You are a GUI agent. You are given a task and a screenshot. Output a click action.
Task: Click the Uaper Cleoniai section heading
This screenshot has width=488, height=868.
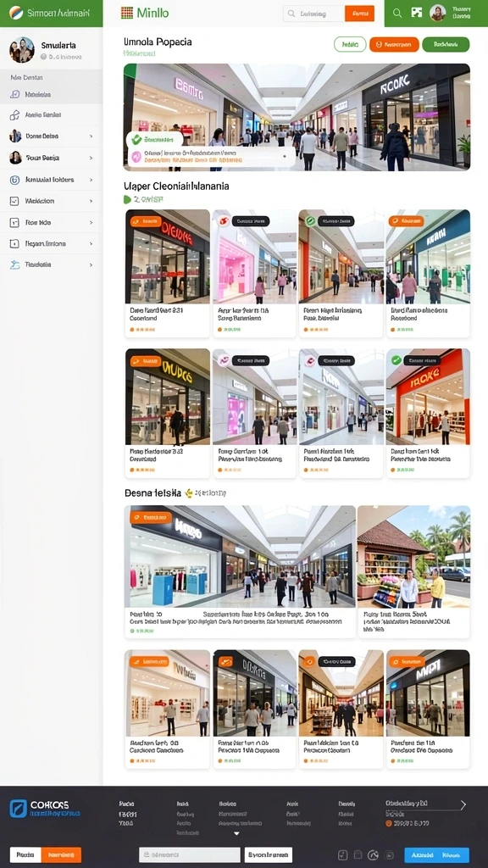[x=176, y=186]
